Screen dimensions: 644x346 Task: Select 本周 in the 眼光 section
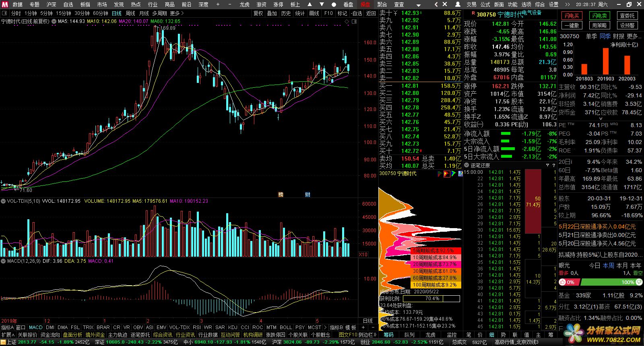click(x=608, y=266)
